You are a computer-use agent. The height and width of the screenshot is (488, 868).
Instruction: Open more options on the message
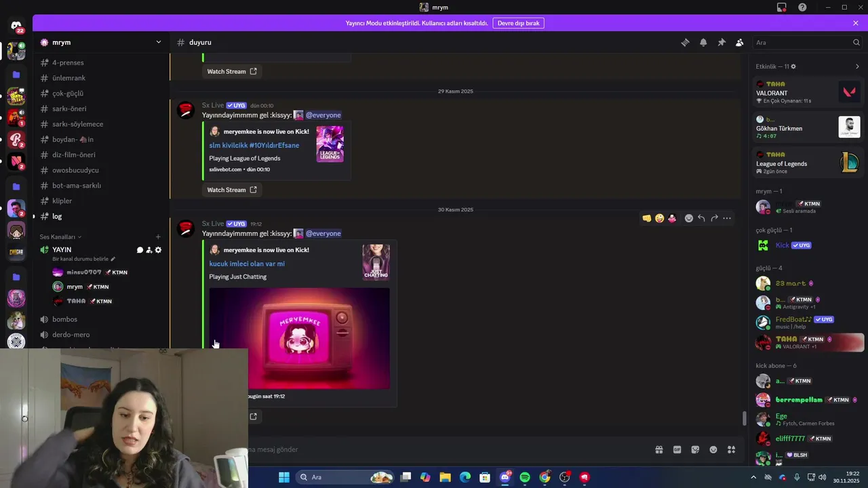point(727,218)
